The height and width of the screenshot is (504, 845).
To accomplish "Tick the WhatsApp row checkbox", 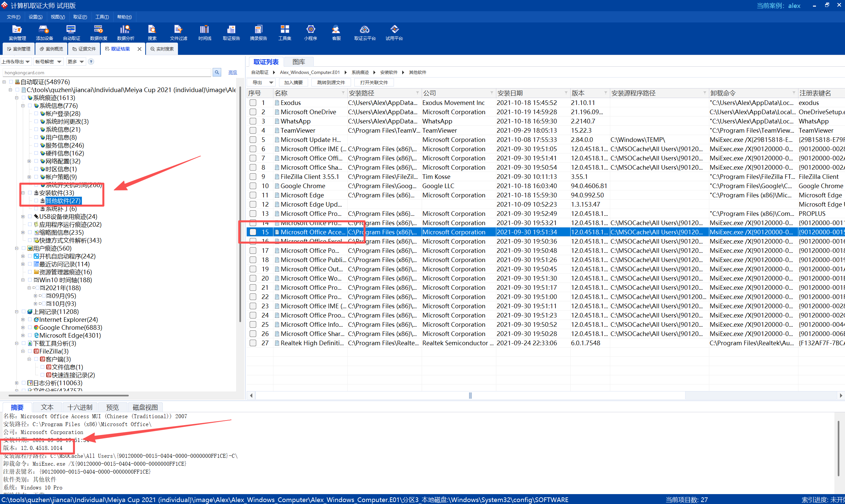I will tap(253, 121).
